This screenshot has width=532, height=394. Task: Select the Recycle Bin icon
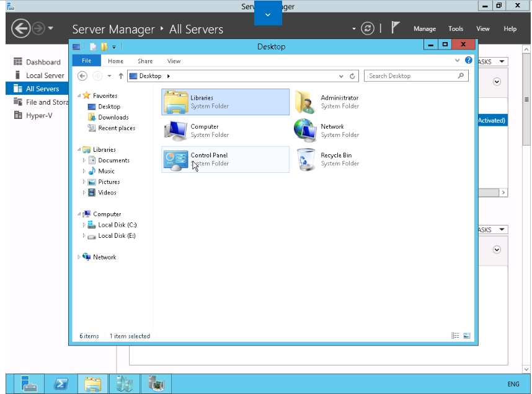coord(306,159)
